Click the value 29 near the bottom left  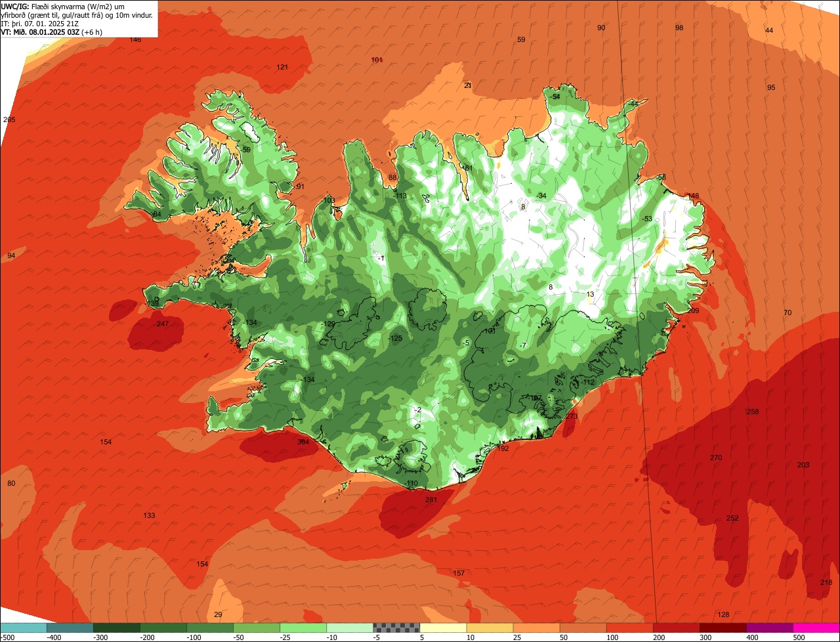[218, 614]
